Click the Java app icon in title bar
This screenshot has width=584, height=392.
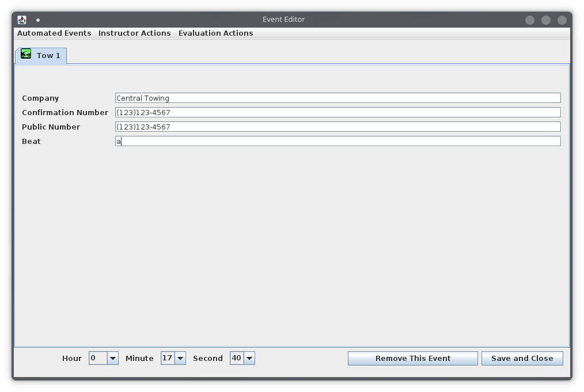coord(22,20)
